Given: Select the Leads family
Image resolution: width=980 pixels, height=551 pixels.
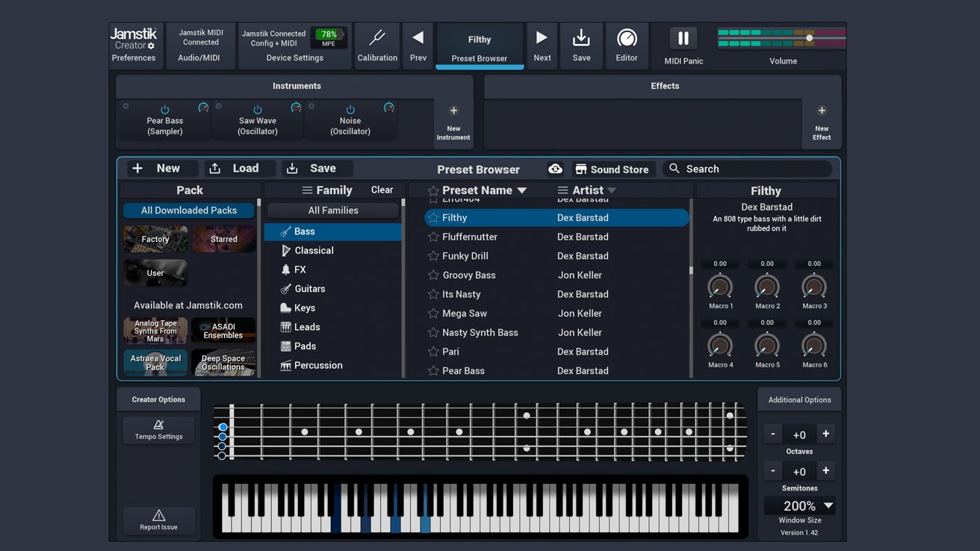Looking at the screenshot, I should 332,327.
